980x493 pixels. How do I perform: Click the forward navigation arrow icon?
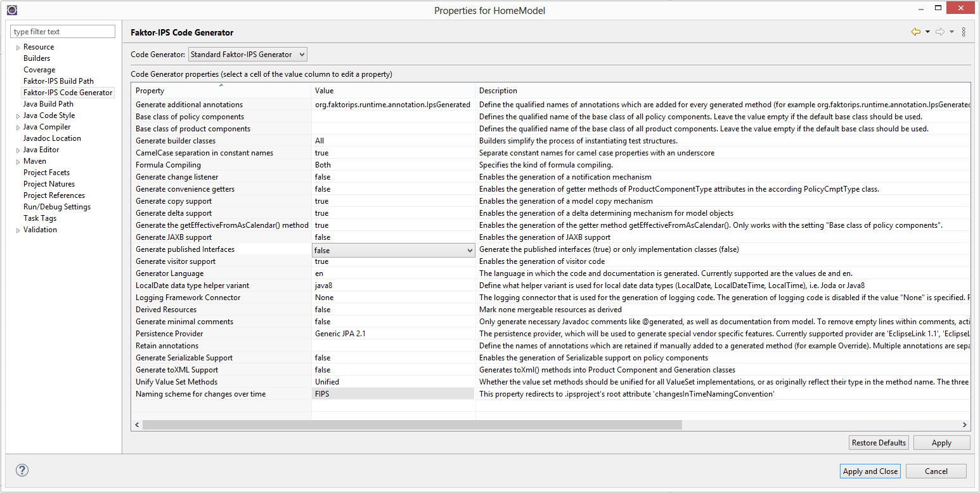pyautogui.click(x=940, y=32)
